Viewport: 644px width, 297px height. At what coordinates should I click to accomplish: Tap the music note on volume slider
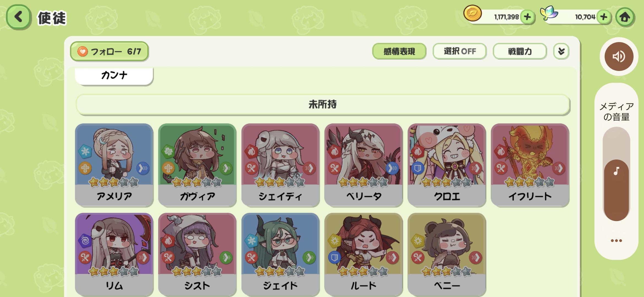tap(616, 171)
